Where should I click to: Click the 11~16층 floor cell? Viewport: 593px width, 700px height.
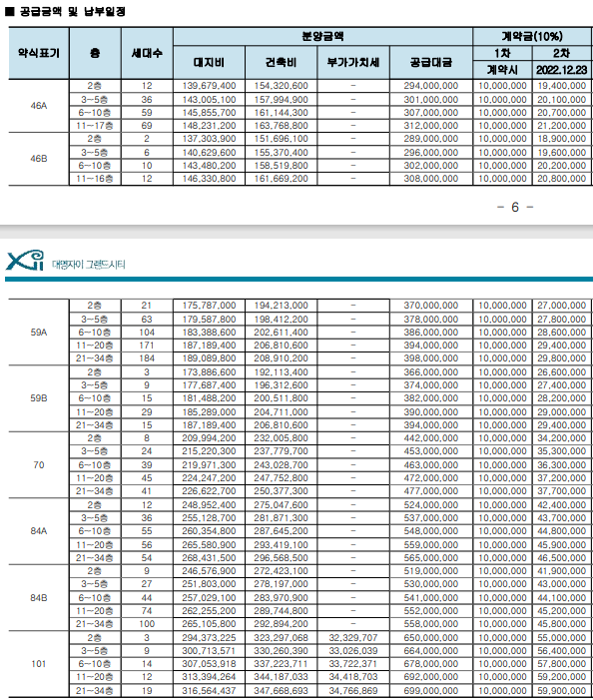[x=95, y=179]
